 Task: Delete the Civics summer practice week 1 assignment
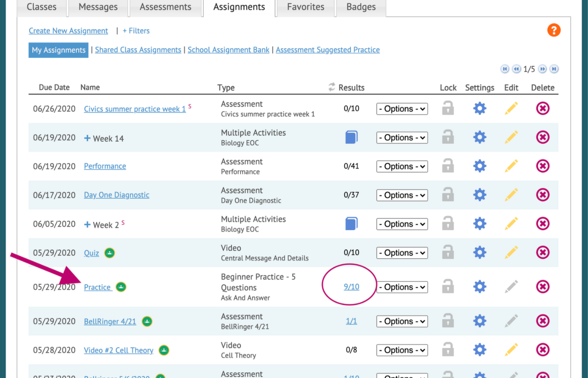pyautogui.click(x=543, y=108)
